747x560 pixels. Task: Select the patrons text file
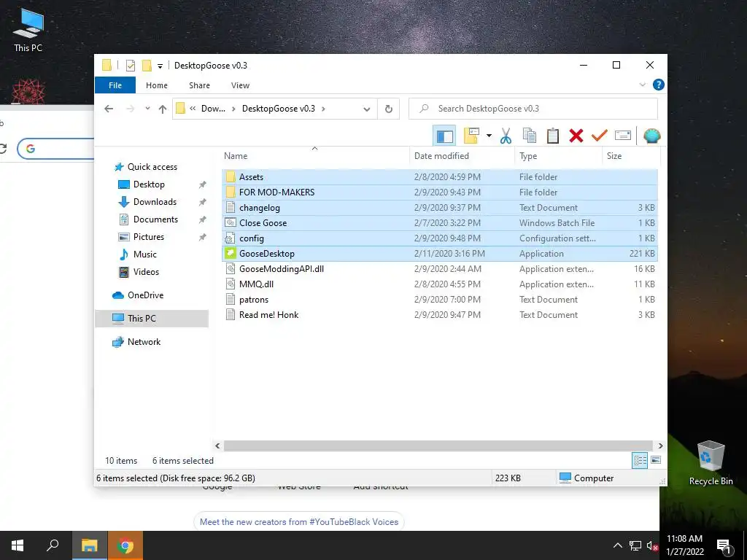tap(440, 300)
